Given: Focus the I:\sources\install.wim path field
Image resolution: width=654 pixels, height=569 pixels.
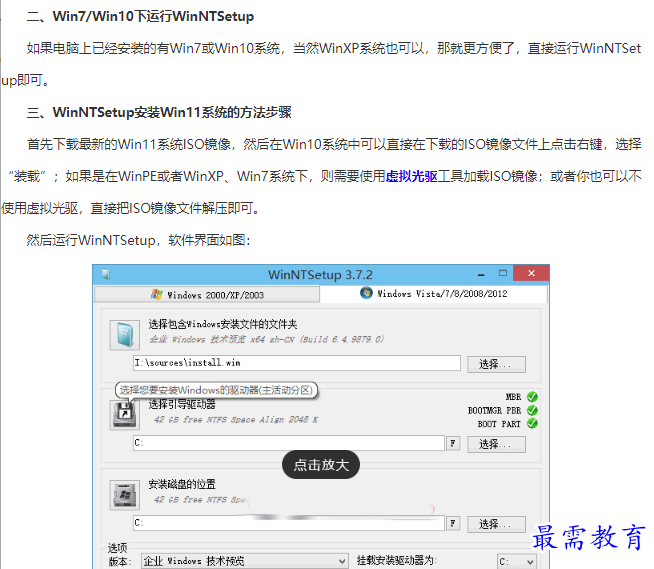Looking at the screenshot, I should pyautogui.click(x=297, y=363).
